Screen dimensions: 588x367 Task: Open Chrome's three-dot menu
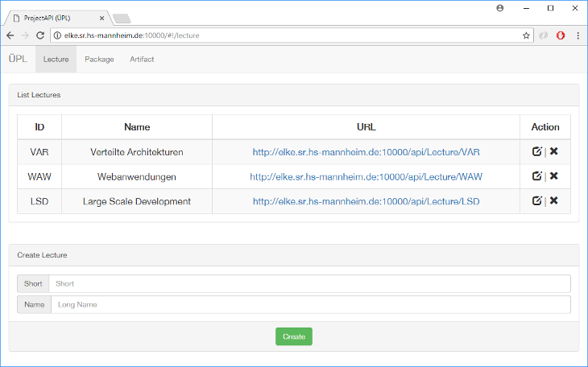pyautogui.click(x=578, y=35)
